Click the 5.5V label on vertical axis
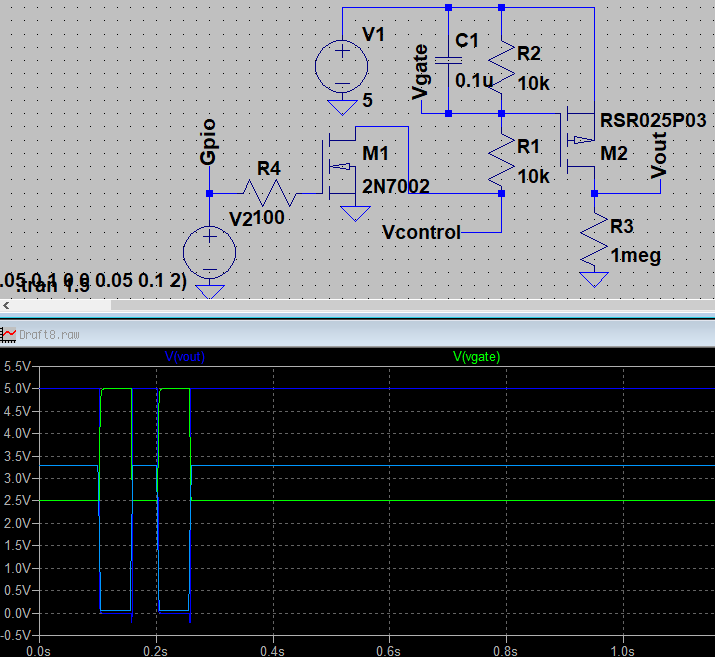The image size is (715, 657). tap(17, 366)
